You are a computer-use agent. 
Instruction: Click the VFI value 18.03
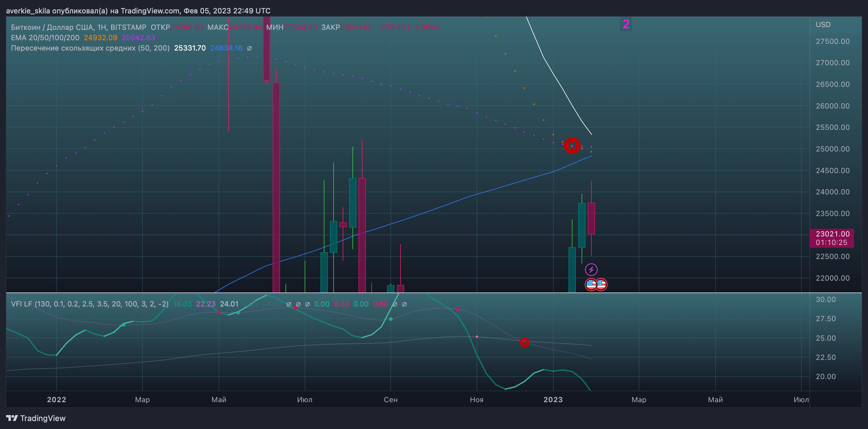(x=182, y=304)
